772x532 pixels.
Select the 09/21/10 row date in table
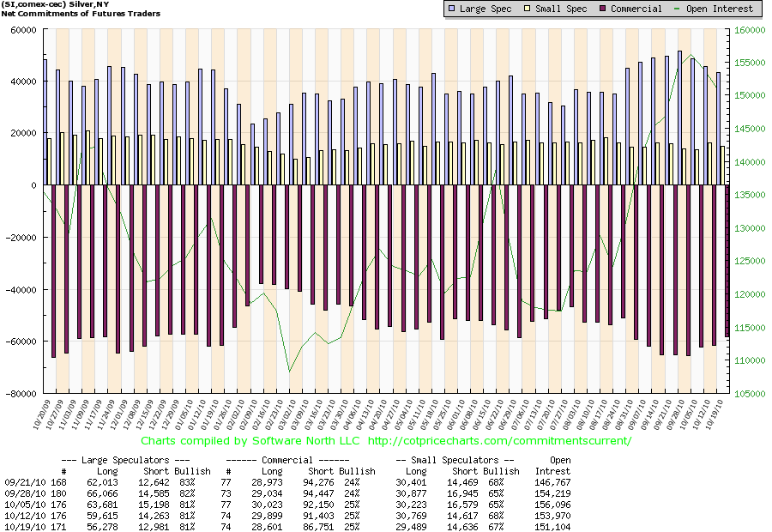(21, 482)
